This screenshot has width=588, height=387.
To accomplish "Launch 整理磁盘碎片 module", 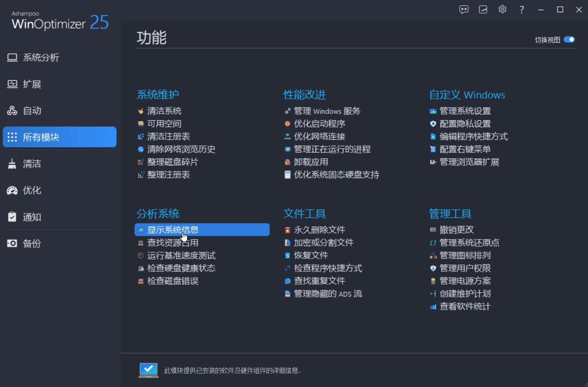I will click(173, 162).
